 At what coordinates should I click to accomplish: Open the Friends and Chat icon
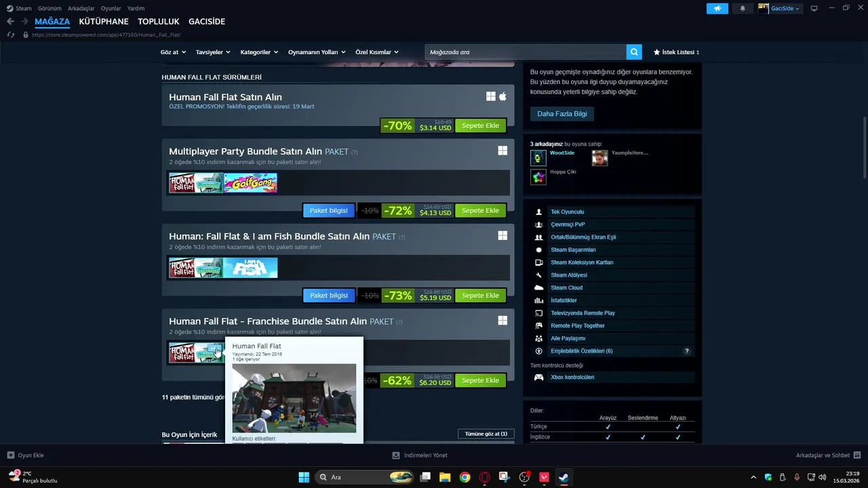coord(856,455)
